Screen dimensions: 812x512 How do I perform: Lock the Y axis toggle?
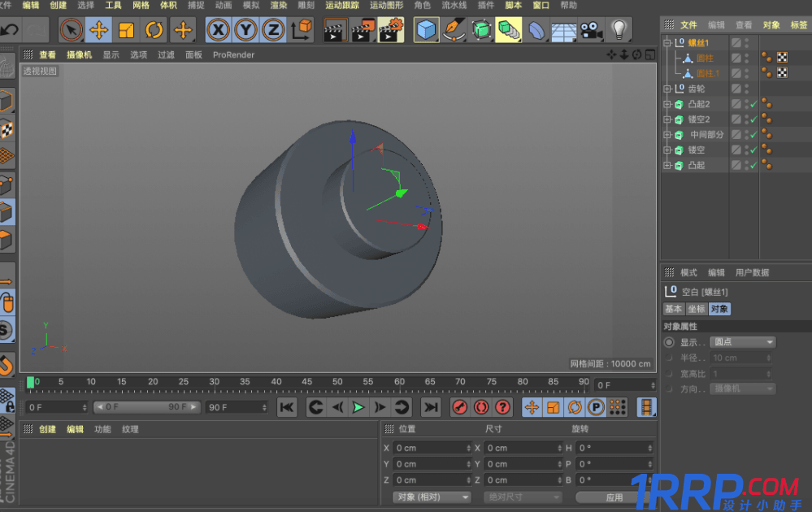[246, 30]
